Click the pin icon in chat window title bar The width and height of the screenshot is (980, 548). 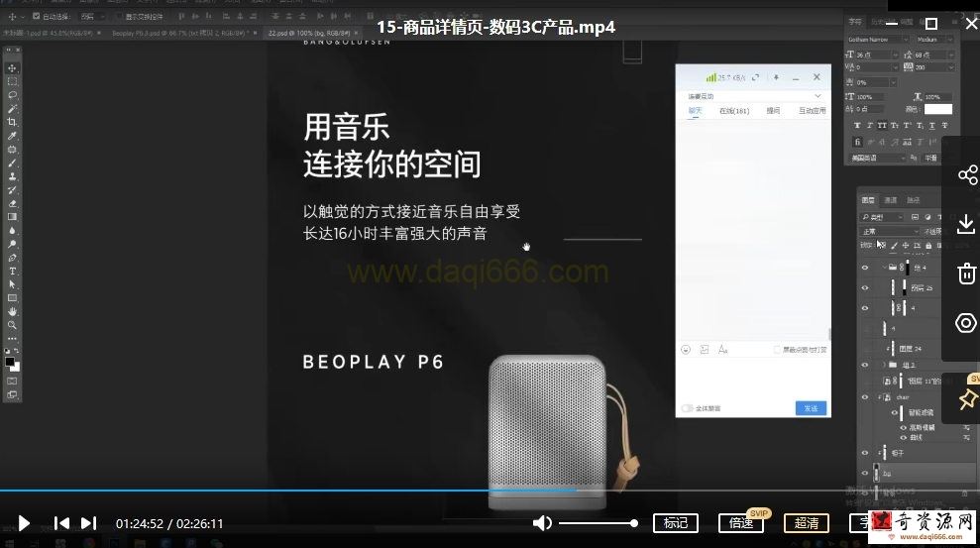click(x=776, y=77)
